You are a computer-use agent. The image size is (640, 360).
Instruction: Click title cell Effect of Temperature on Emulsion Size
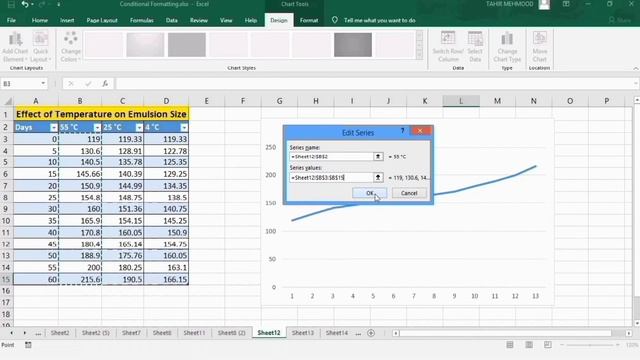pos(101,114)
